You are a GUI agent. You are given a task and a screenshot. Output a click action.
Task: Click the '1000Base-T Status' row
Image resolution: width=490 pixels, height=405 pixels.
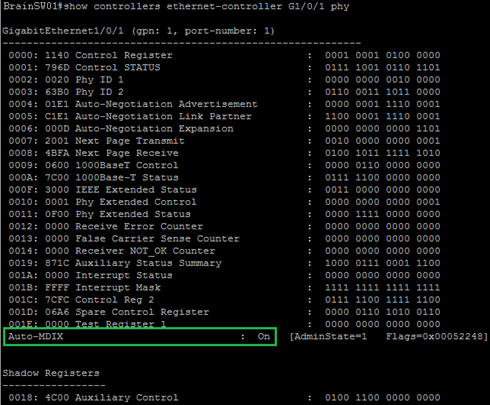[224, 178]
